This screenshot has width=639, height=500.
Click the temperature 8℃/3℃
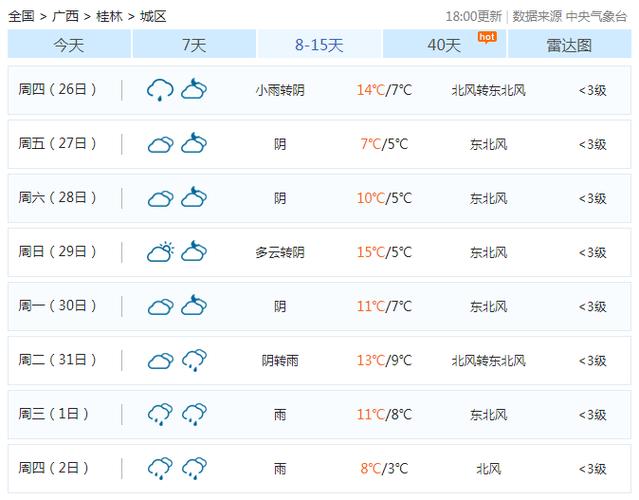384,469
